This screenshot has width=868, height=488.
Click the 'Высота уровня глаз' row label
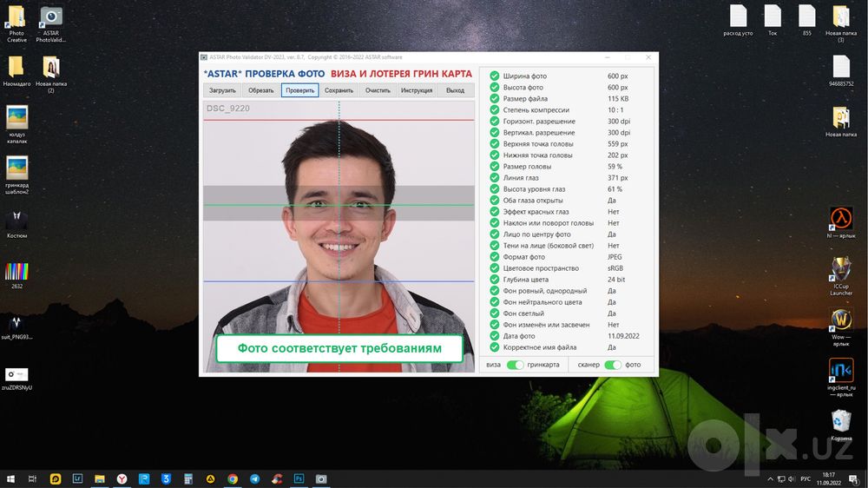pos(534,189)
